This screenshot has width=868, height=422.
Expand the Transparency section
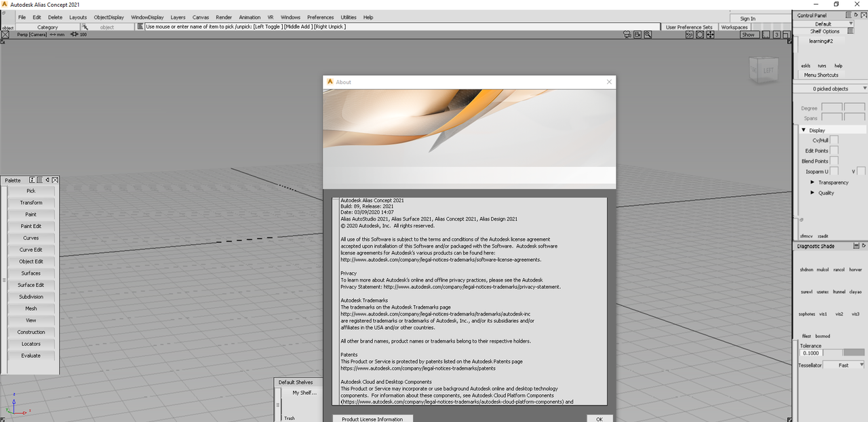click(812, 183)
